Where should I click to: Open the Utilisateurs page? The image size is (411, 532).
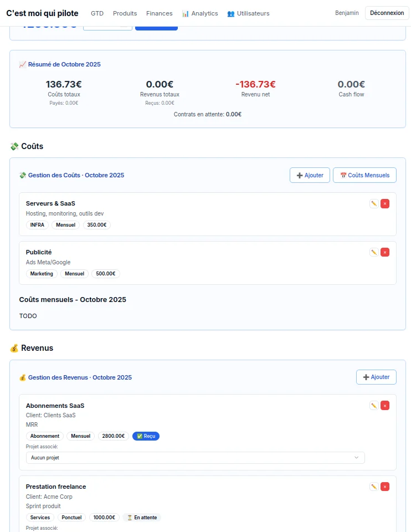click(248, 13)
